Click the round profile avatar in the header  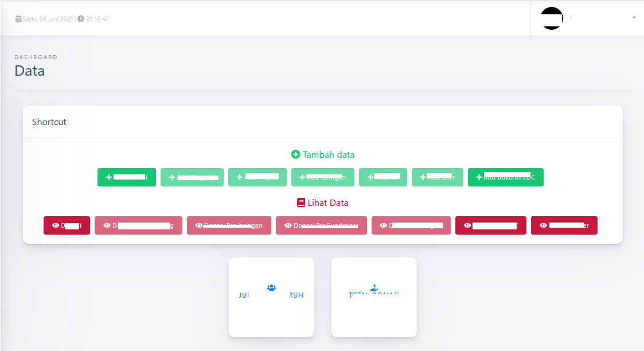tap(552, 18)
